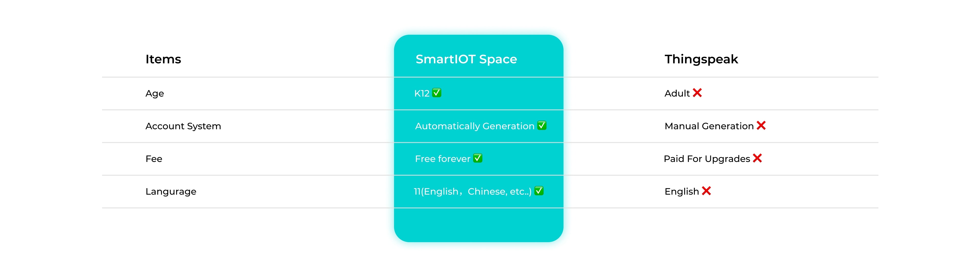Click the checkmark next to Automatically Generation
980x259 pixels.
[x=542, y=125]
